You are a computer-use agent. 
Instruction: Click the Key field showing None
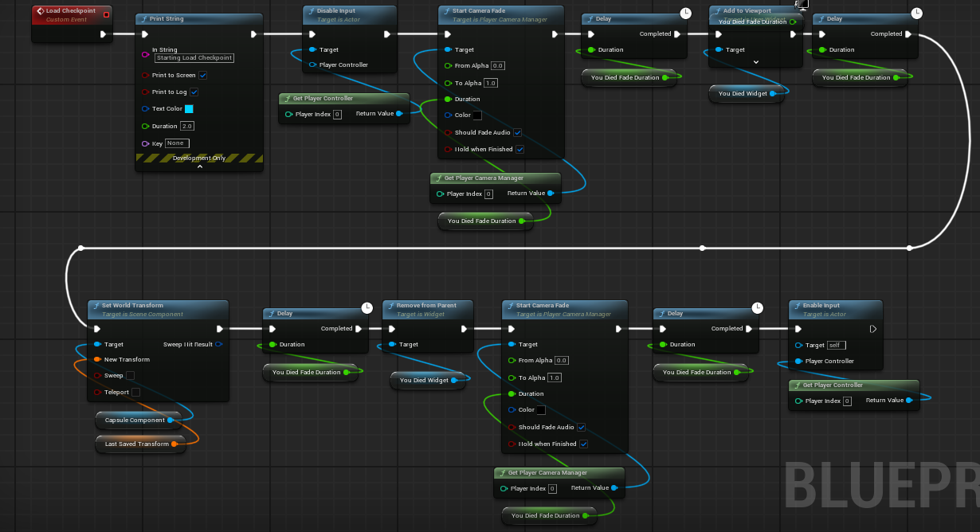177,143
